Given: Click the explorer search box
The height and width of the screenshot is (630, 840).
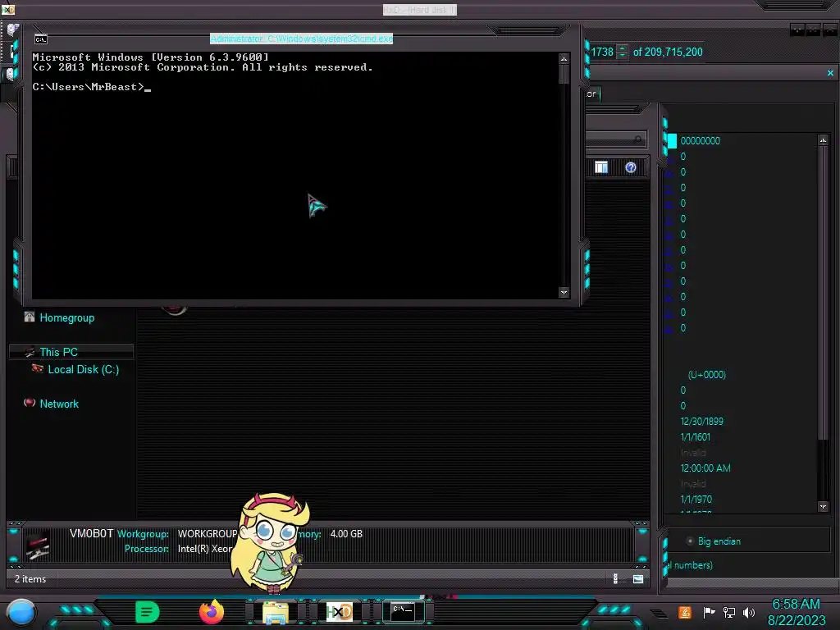Looking at the screenshot, I should [x=616, y=139].
